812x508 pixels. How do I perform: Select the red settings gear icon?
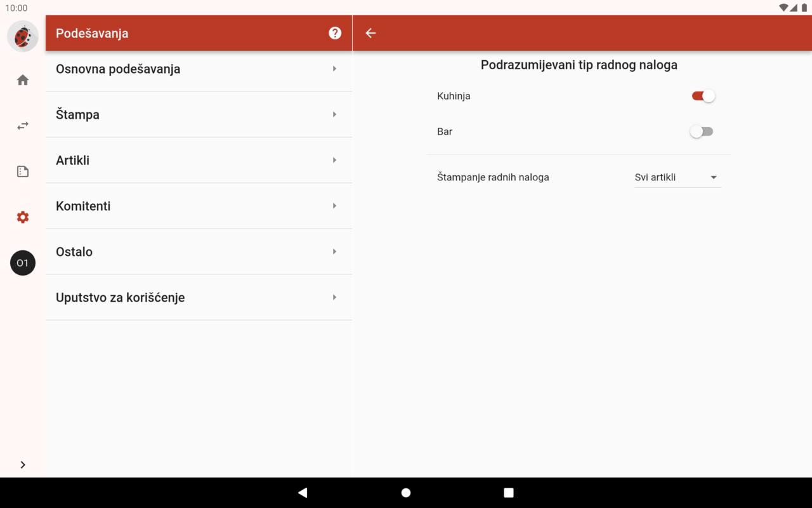pos(23,217)
